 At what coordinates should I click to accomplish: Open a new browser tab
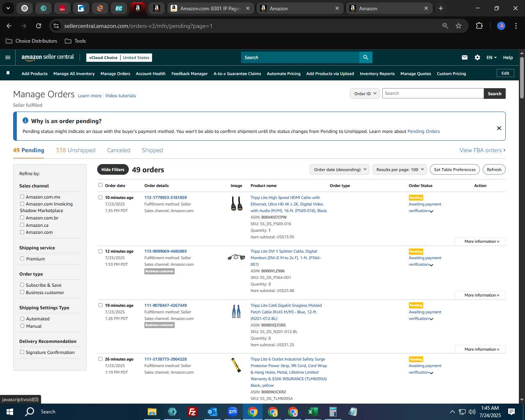441,8
